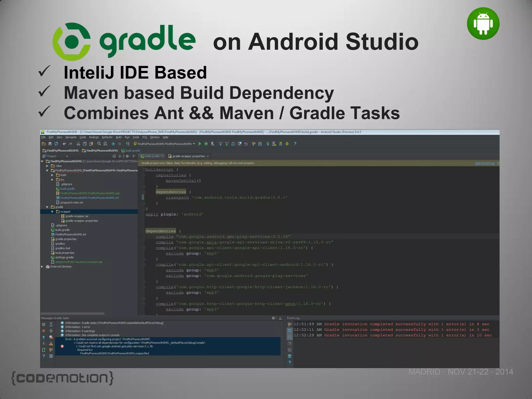Image resolution: width=532 pixels, height=399 pixels.
Task: Select the build.gradle editor tab
Action: coord(152,156)
